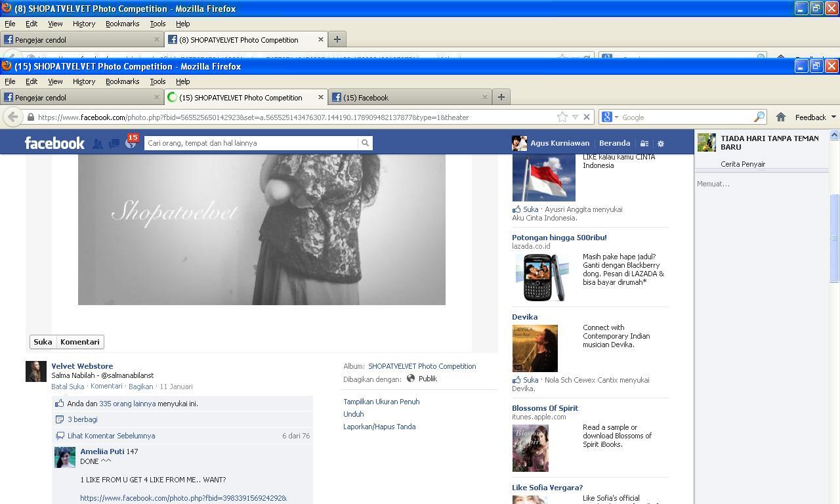Open the File menu in front window
This screenshot has height=504, width=840.
tap(10, 81)
